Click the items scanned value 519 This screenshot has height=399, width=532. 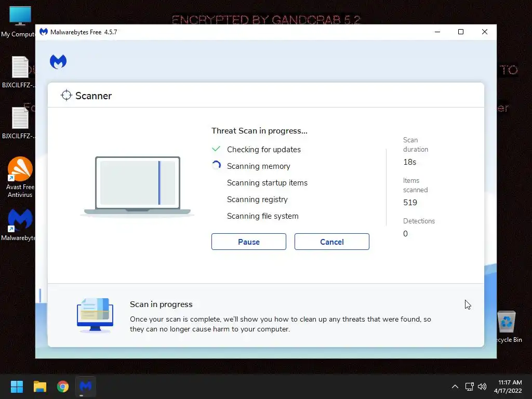pyautogui.click(x=410, y=203)
